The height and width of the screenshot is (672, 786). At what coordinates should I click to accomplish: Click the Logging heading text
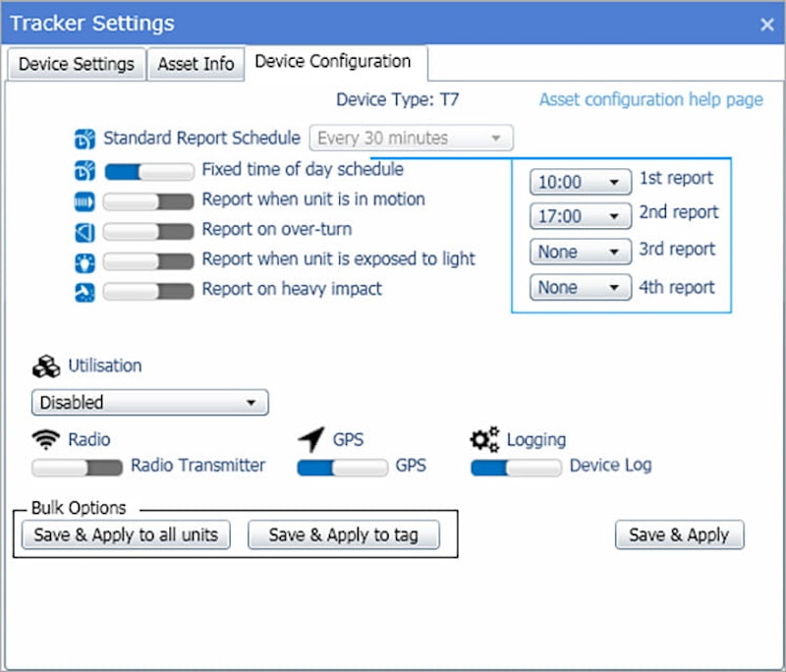[x=536, y=439]
